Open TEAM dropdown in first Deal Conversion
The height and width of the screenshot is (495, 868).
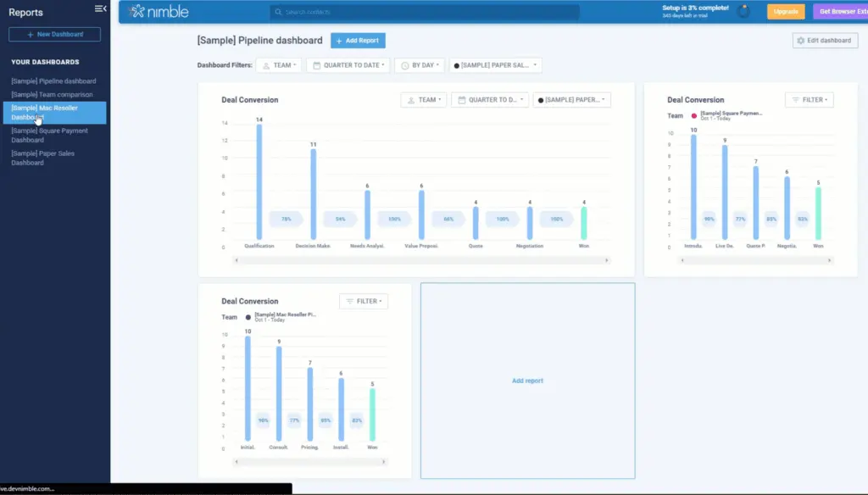click(x=424, y=100)
